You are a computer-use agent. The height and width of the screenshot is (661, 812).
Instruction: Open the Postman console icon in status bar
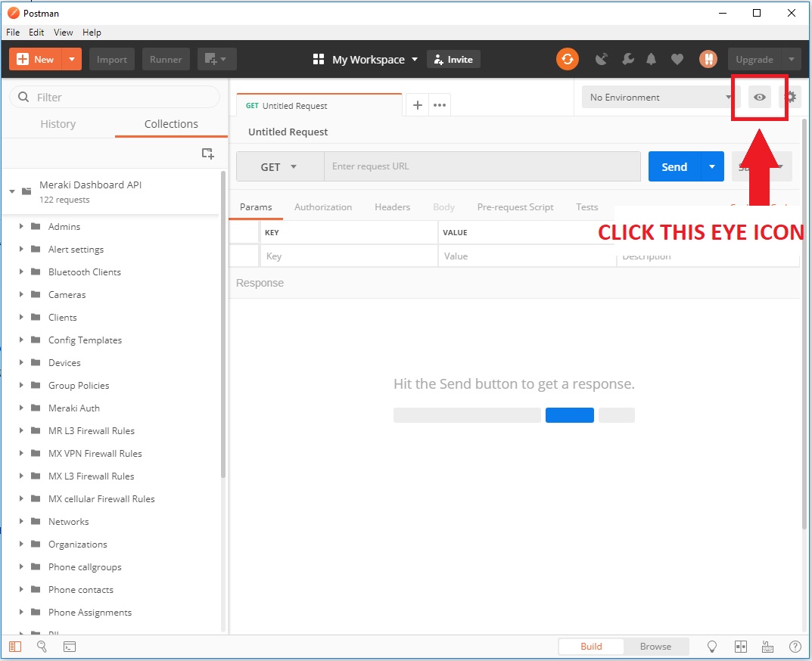pyautogui.click(x=69, y=647)
